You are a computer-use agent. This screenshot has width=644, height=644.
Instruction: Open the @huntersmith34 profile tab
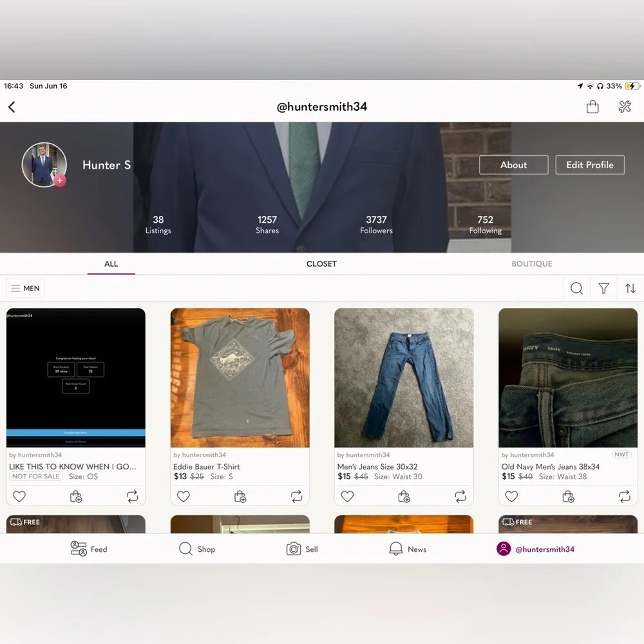click(535, 549)
